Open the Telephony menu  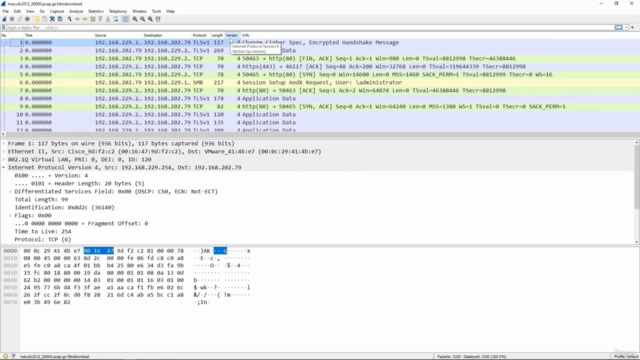118,11
